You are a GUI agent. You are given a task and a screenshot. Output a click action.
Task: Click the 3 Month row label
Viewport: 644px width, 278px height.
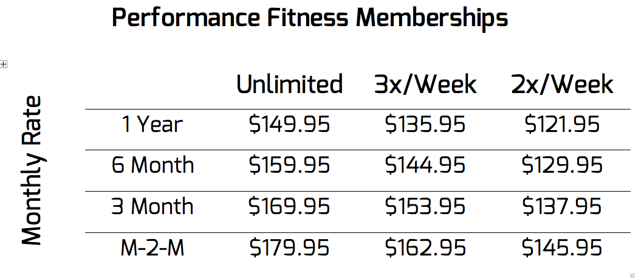[152, 206]
